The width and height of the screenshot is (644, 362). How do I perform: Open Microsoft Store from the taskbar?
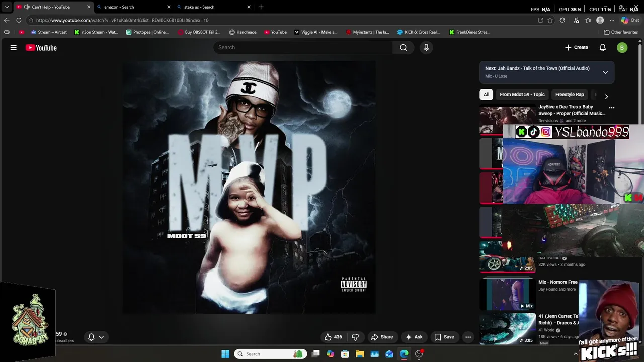[345, 354]
